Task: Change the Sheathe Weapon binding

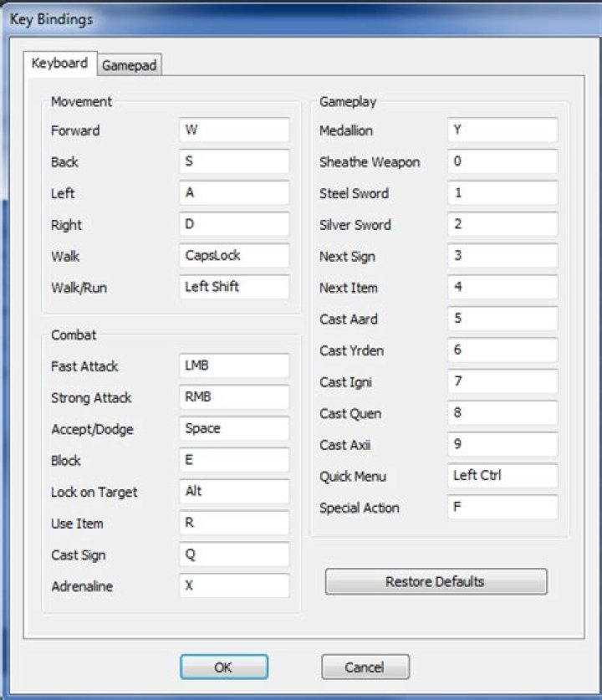Action: click(503, 161)
